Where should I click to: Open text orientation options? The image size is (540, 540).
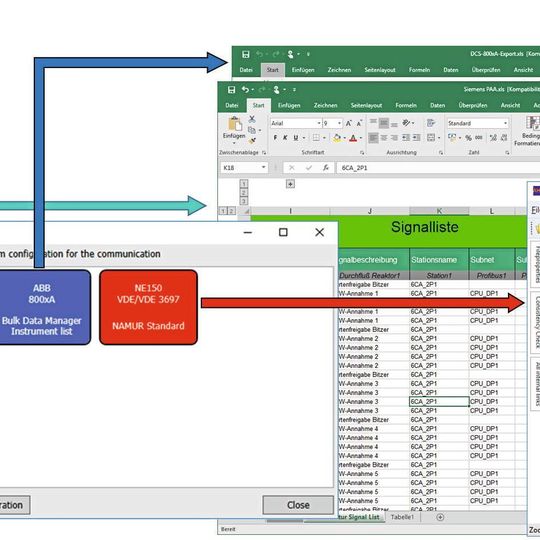[x=407, y=123]
